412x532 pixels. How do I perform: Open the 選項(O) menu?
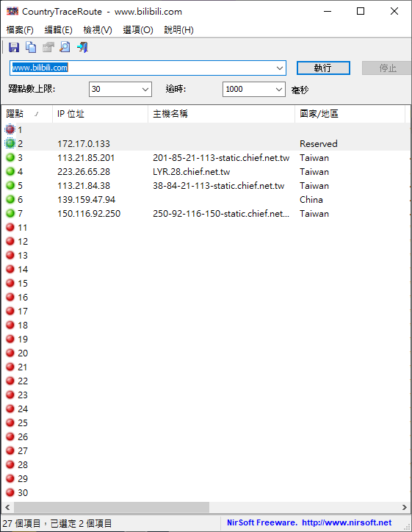pos(138,30)
